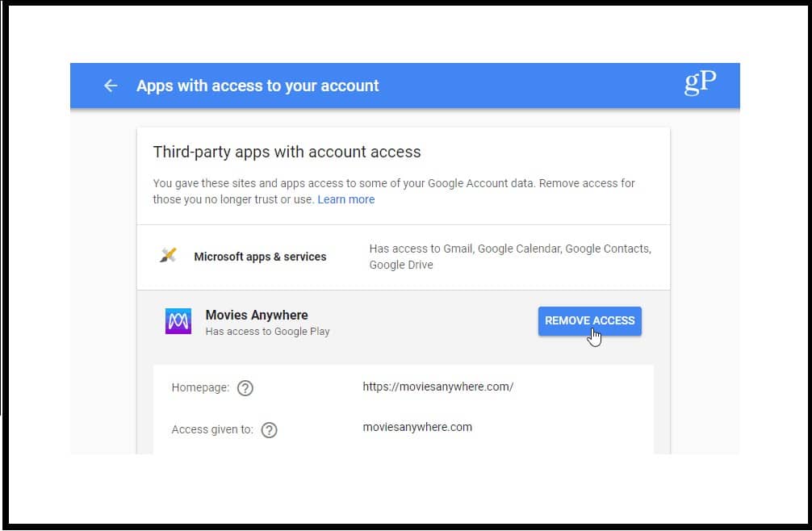Click the 'Homepage:' label
The height and width of the screenshot is (531, 812).
pyautogui.click(x=200, y=387)
